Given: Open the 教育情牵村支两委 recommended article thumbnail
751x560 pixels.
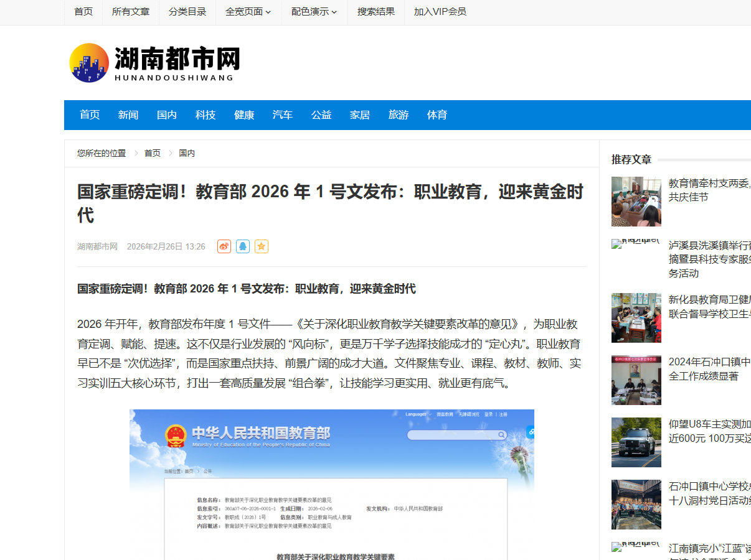Looking at the screenshot, I should click(636, 202).
